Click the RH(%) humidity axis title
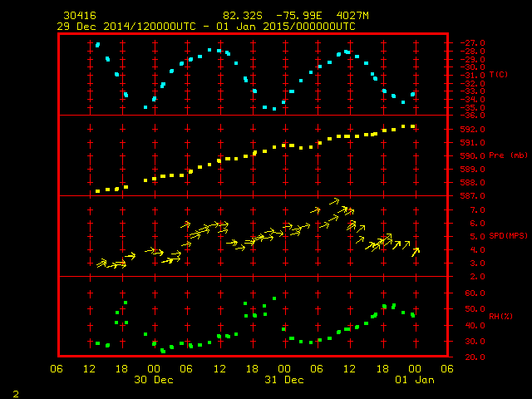Screen dimensions: 532x399 [x=500, y=317]
